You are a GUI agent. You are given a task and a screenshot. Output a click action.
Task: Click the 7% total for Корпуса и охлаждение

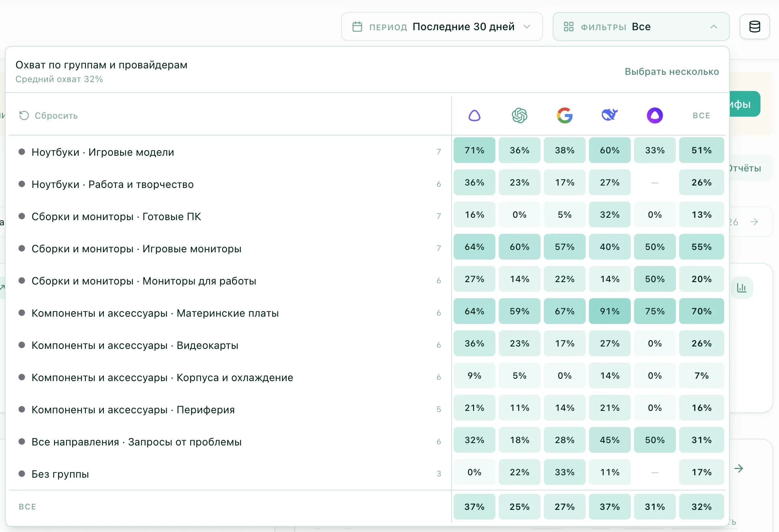(702, 375)
